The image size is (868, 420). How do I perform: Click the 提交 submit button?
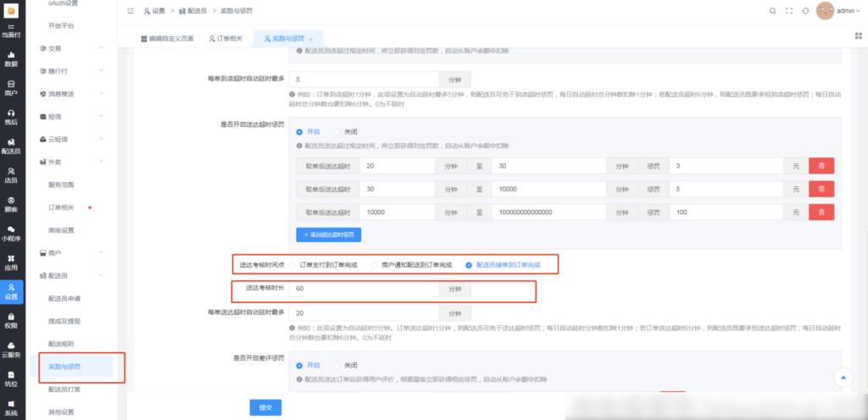(x=265, y=408)
